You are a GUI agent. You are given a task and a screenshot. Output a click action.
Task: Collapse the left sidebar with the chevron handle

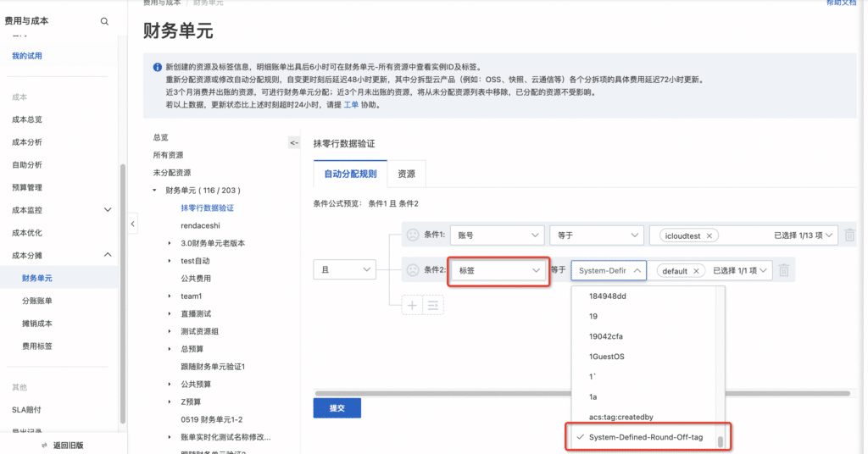(133, 224)
